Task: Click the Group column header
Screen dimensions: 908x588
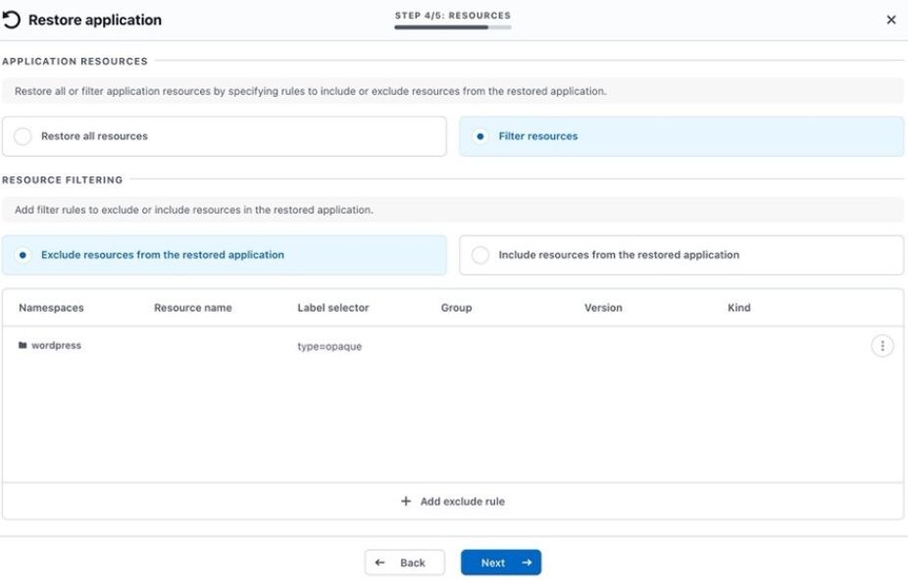Action: tap(456, 308)
